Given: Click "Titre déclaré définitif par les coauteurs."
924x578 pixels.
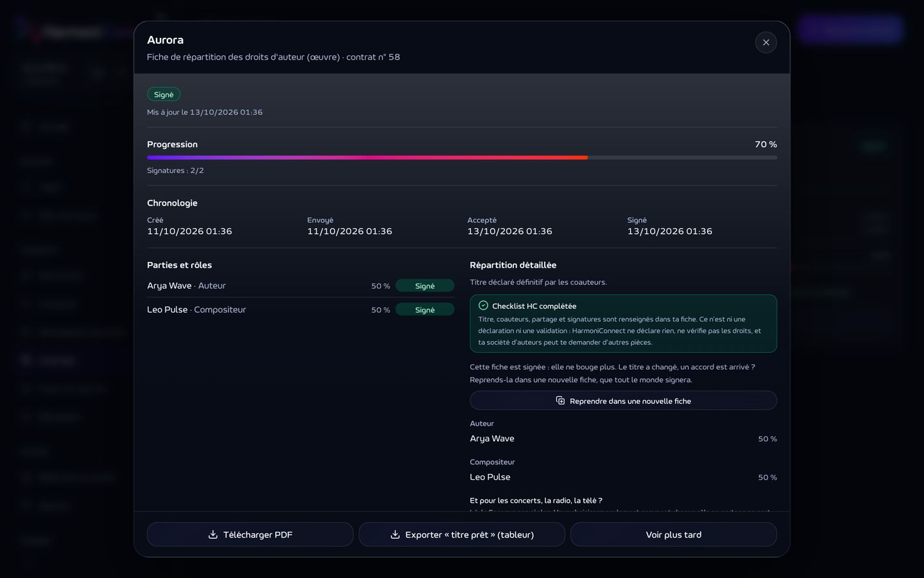Looking at the screenshot, I should pos(538,282).
